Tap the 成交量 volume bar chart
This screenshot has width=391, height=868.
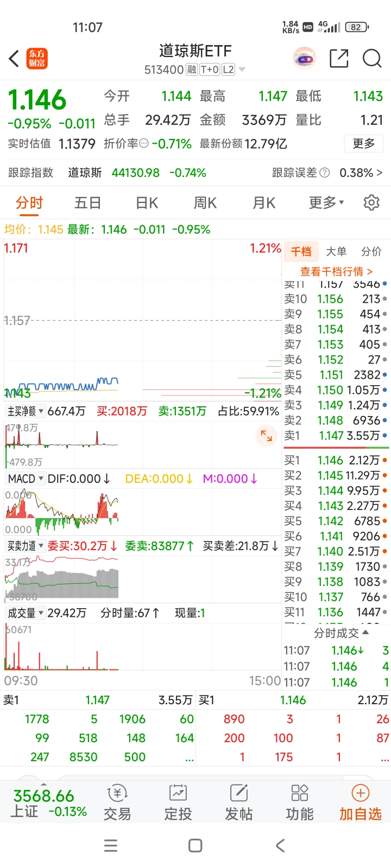(142, 647)
